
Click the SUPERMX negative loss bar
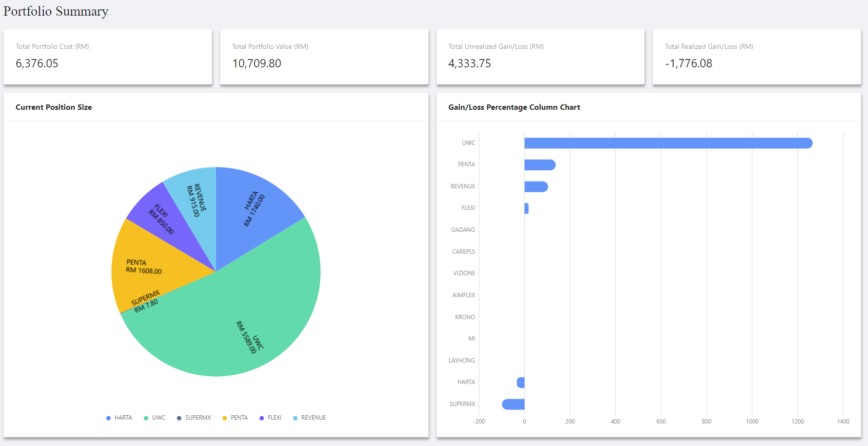coord(513,404)
